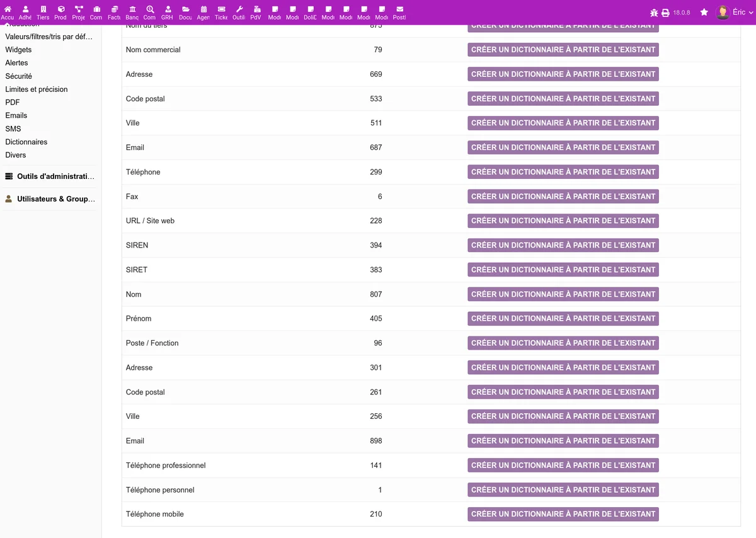The image size is (756, 538).
Task: Create dictionary for URL / Site web row
Action: click(563, 221)
